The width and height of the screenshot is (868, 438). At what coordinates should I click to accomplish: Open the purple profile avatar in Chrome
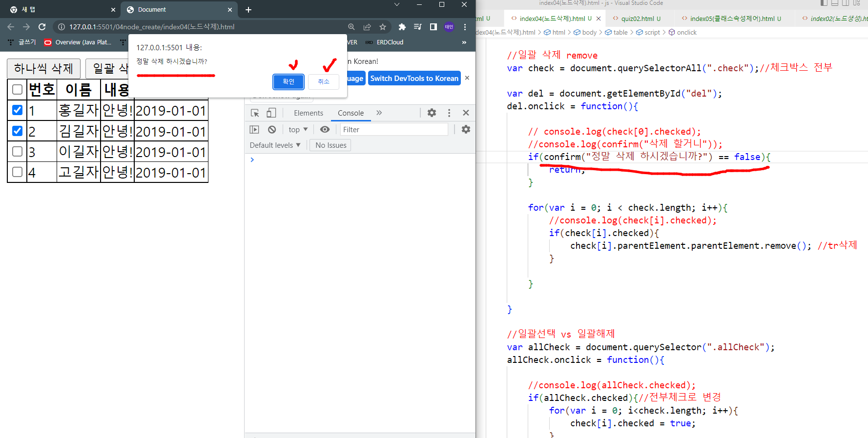(x=449, y=27)
